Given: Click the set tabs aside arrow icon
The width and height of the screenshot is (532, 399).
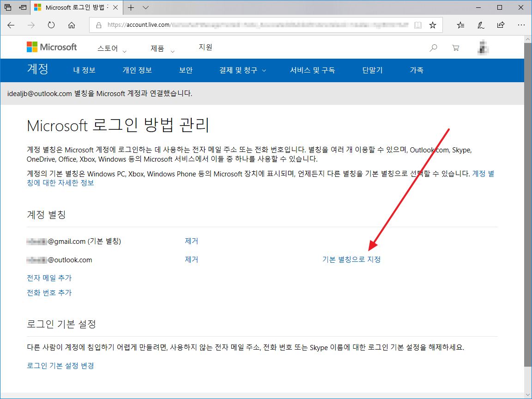Looking at the screenshot, I should [x=23, y=7].
